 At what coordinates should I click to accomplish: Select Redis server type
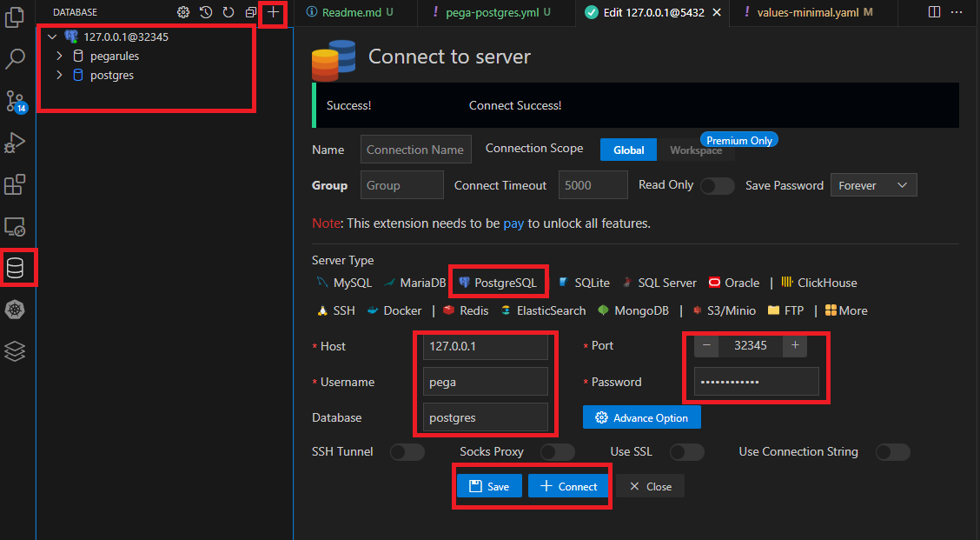tap(466, 310)
